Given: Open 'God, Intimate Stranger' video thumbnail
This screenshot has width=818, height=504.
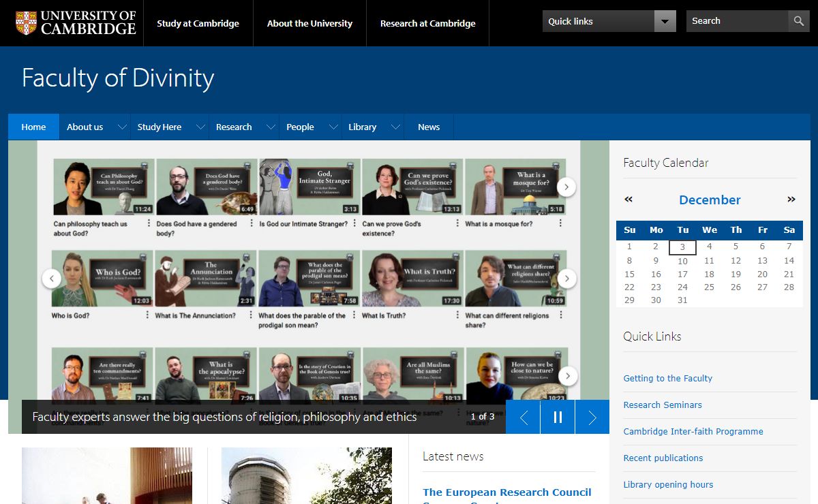Looking at the screenshot, I should (x=309, y=187).
